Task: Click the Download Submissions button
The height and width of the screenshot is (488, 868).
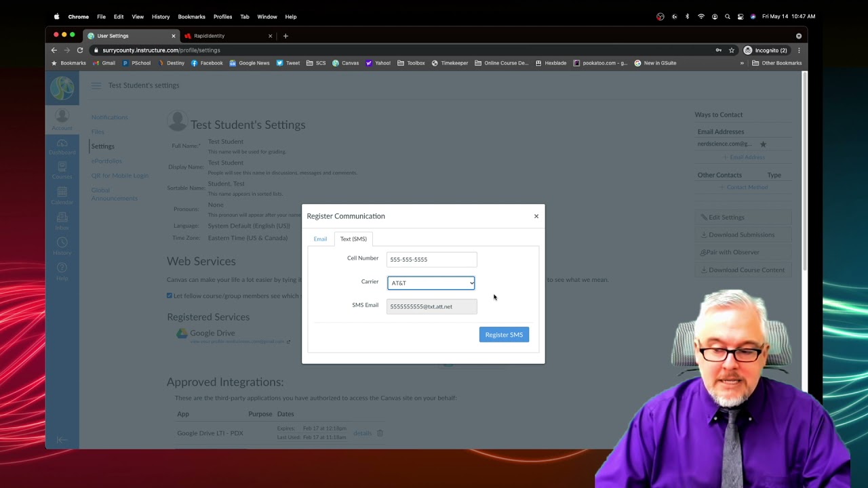Action: coord(744,235)
